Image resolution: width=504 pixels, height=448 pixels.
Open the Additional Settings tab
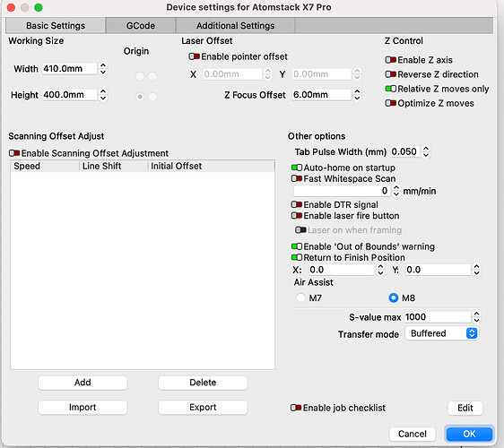(x=235, y=26)
